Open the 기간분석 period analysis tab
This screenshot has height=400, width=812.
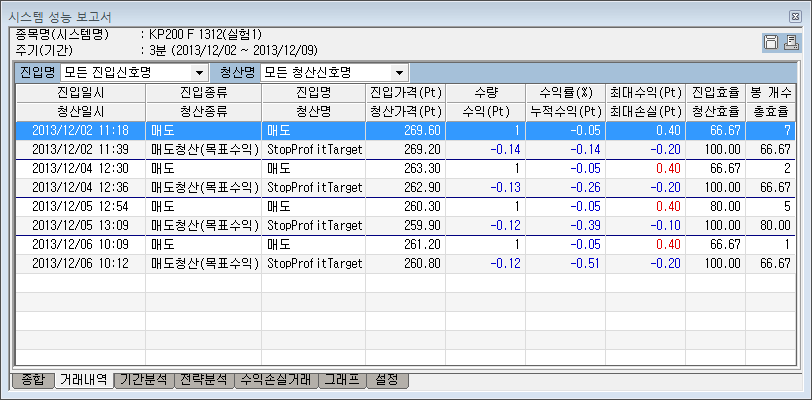click(x=144, y=380)
